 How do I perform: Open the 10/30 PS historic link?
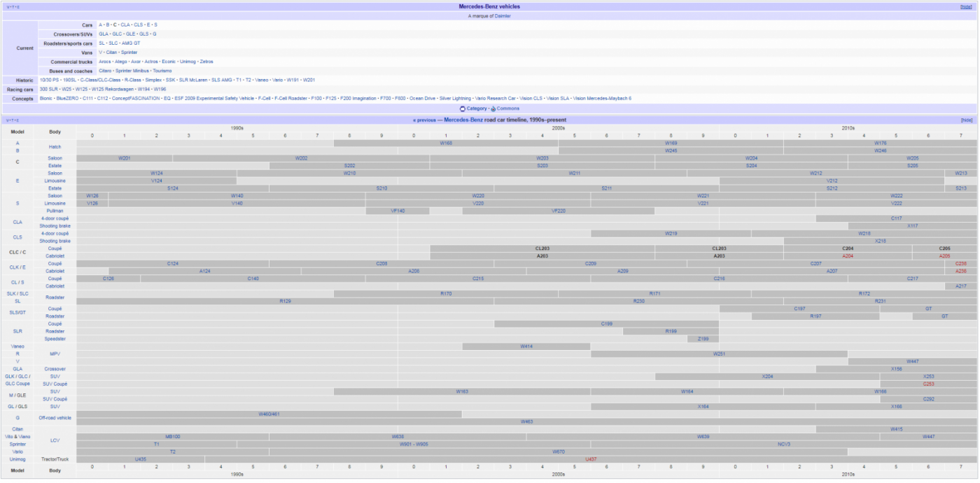point(49,80)
